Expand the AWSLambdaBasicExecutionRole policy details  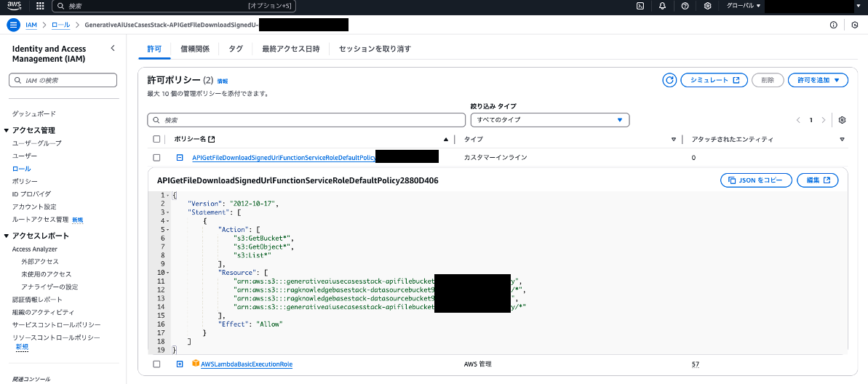[x=180, y=364]
